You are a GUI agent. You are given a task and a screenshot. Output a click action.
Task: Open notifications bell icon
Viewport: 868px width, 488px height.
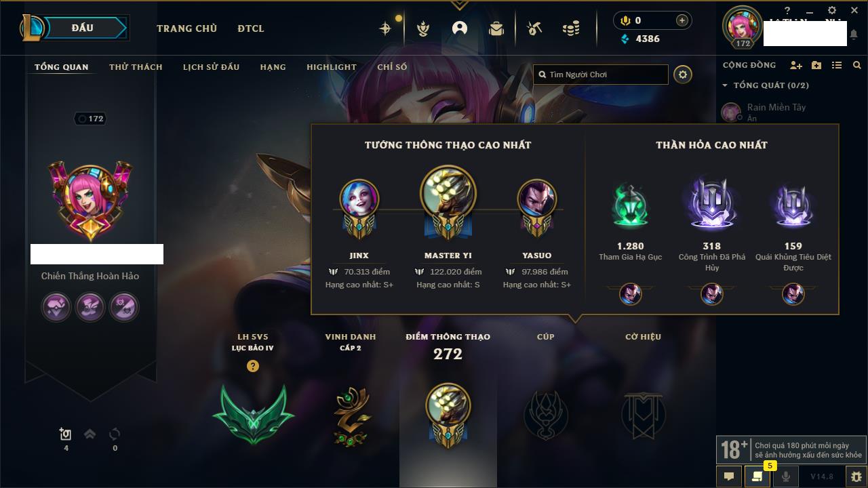854,34
